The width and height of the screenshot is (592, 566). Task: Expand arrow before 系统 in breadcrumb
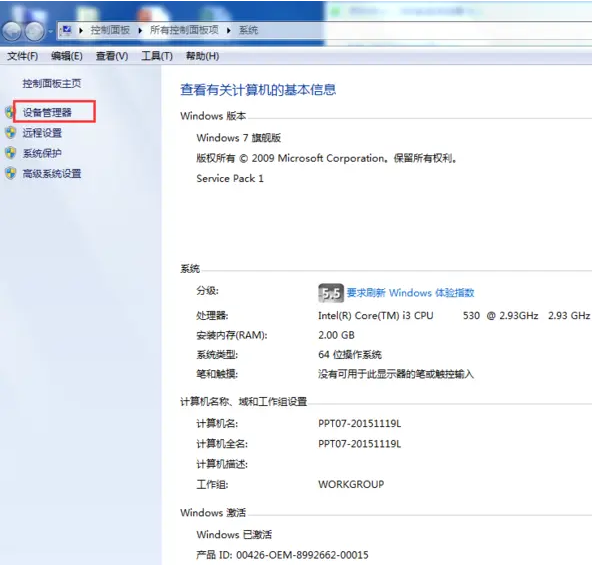point(229,31)
